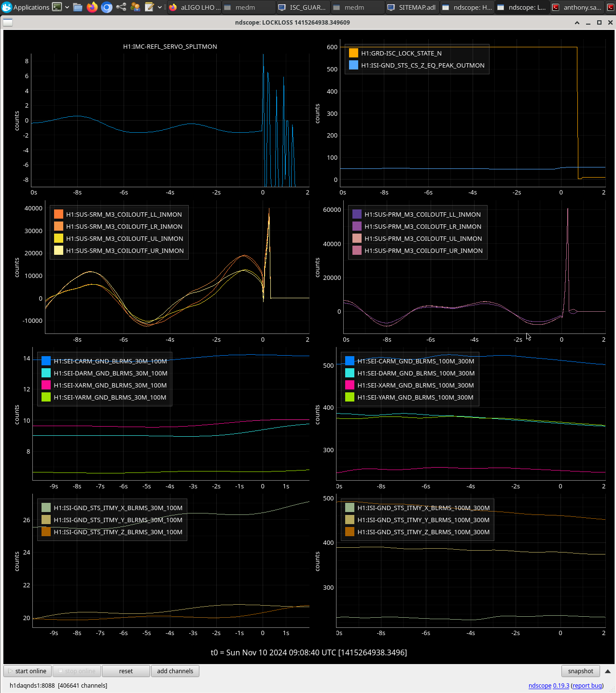Click the reset button

point(126,671)
